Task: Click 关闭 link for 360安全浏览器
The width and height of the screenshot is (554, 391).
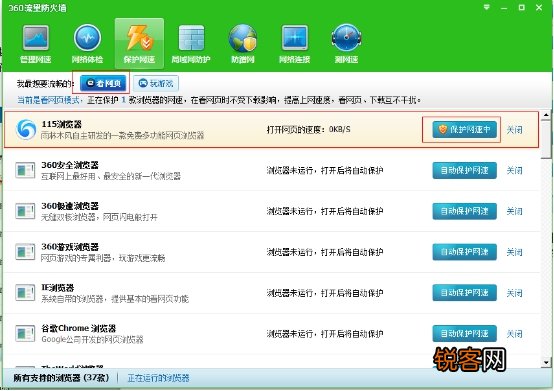Action: tap(514, 170)
